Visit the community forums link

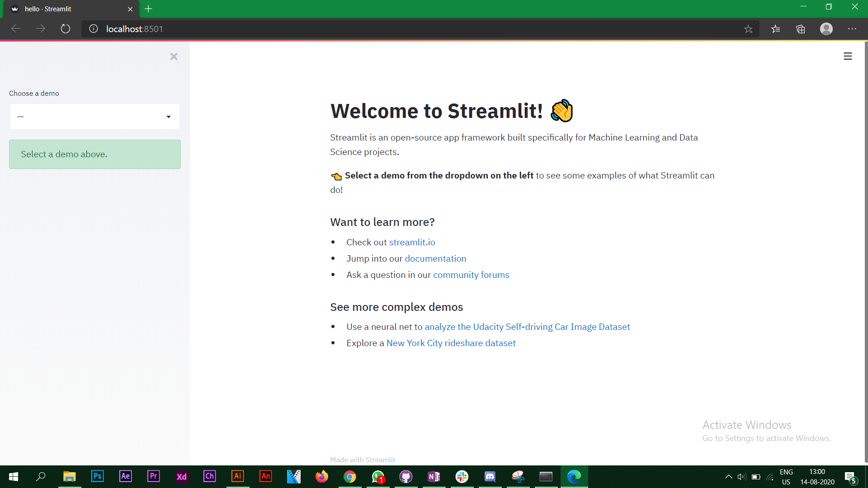coord(471,275)
